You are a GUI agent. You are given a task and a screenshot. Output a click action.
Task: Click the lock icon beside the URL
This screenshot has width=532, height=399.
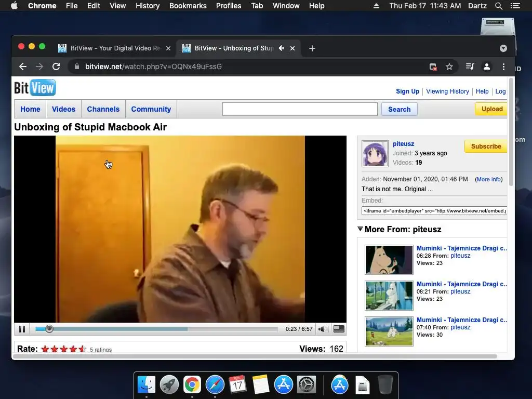(x=77, y=66)
